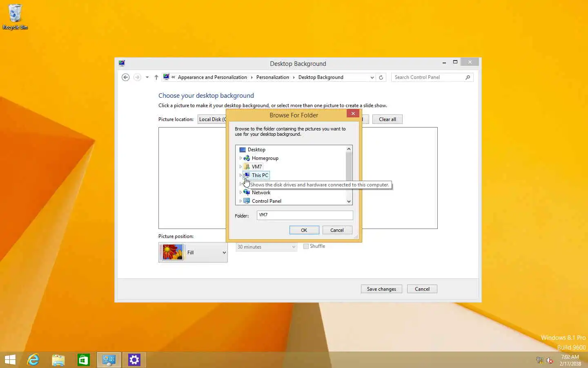Click OK in Browse For Folder
Screen dimensions: 588x368
(304, 230)
